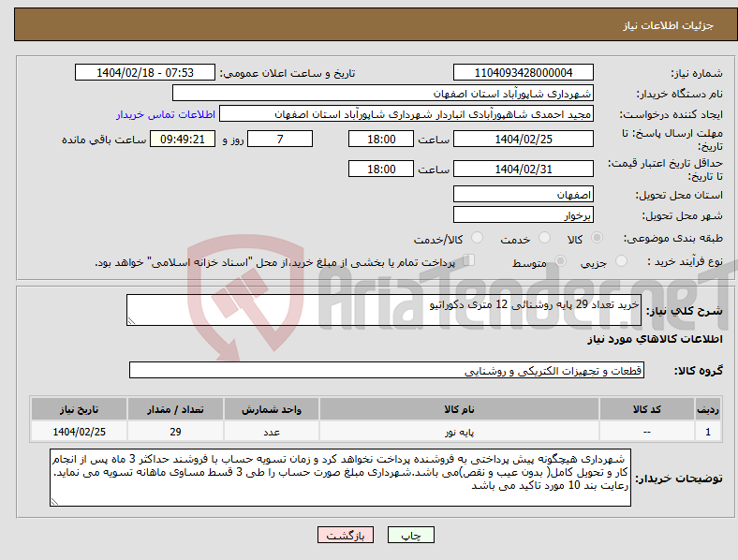Click the شرح کلی نیاز description textarea
The height and width of the screenshot is (560, 738).
pyautogui.click(x=384, y=310)
